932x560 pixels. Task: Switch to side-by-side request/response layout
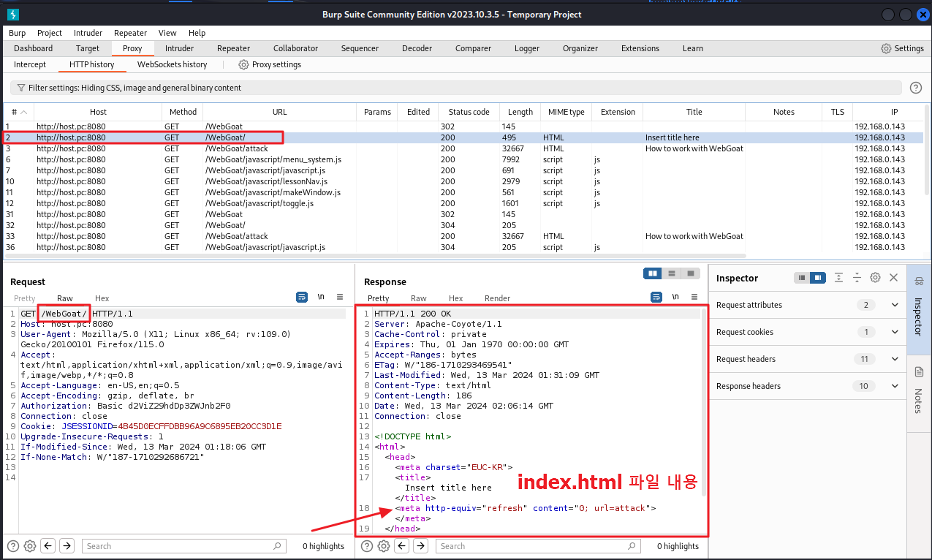[x=653, y=273]
